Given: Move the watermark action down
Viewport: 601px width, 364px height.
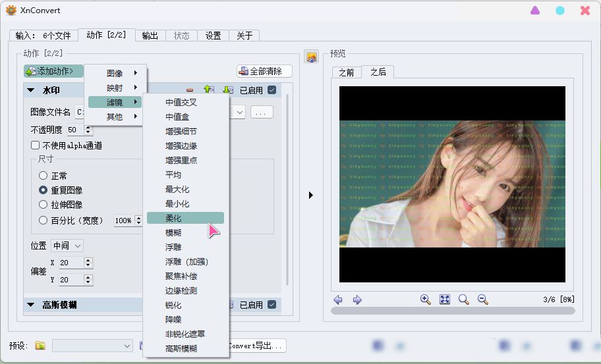Looking at the screenshot, I should point(227,90).
